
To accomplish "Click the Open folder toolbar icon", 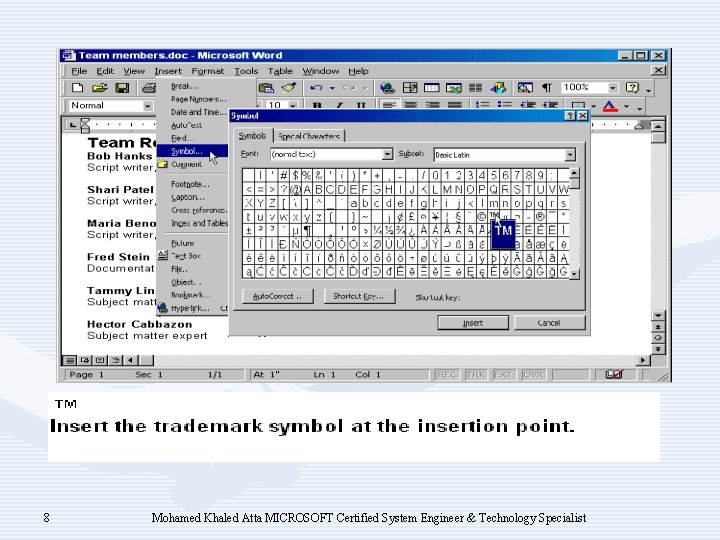I will (100, 88).
